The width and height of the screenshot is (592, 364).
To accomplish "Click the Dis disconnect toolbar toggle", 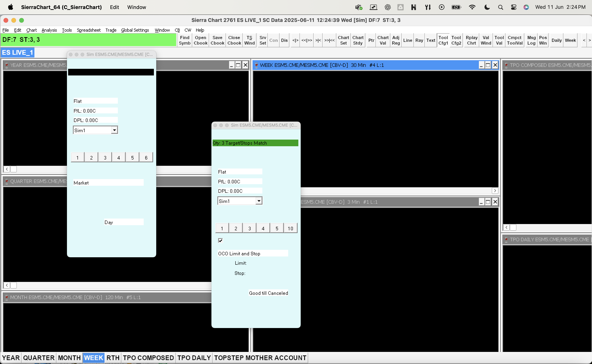I will coord(284,40).
